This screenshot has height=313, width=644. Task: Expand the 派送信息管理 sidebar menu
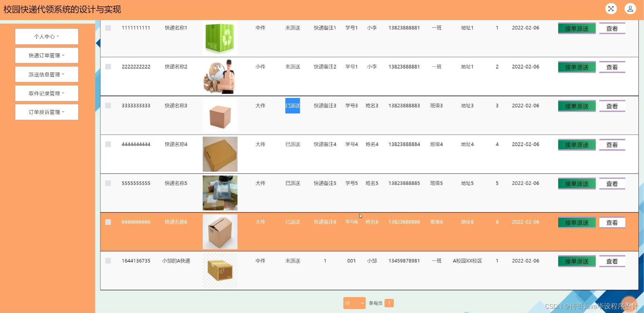pos(46,74)
